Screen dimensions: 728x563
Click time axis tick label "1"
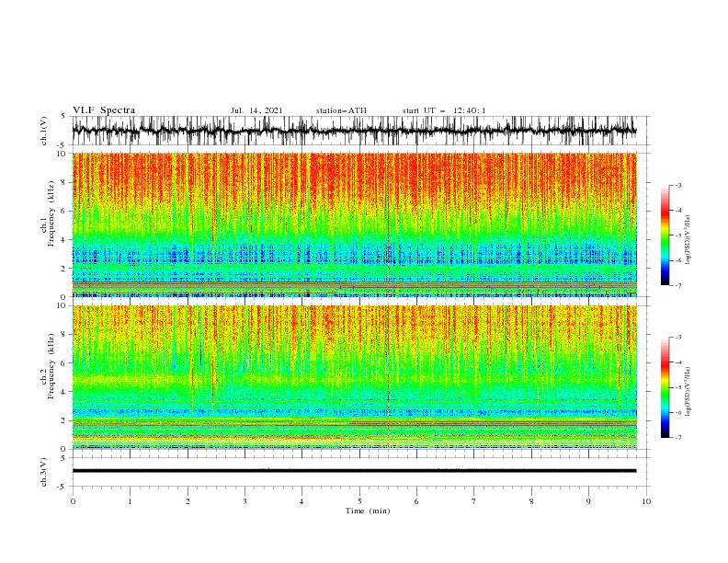[130, 501]
